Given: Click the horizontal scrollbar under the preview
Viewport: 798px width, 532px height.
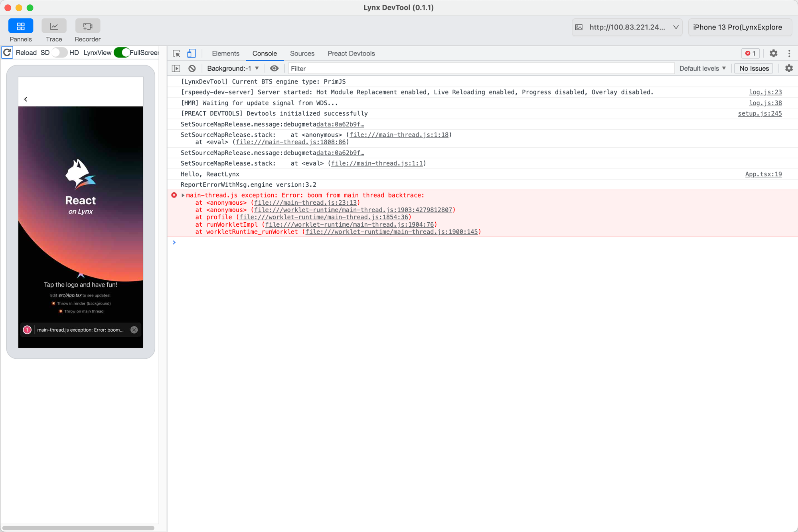Looking at the screenshot, I should tap(78, 528).
